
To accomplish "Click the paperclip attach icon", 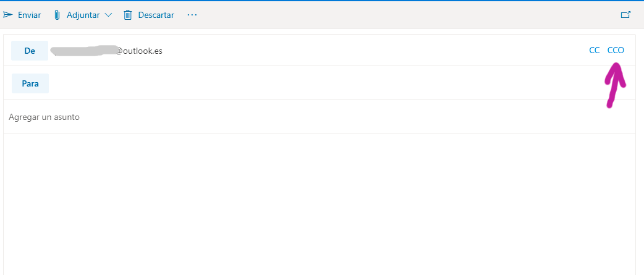I will click(57, 15).
